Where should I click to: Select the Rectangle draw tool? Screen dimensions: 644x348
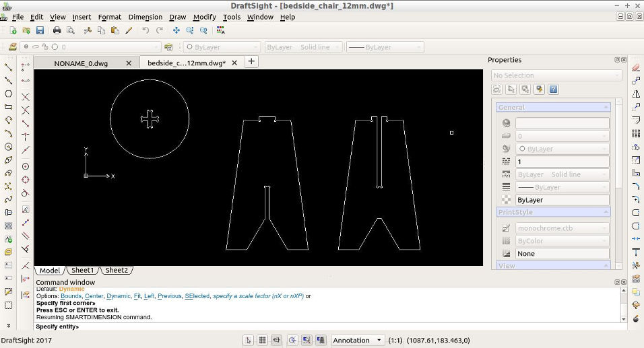[x=8, y=107]
